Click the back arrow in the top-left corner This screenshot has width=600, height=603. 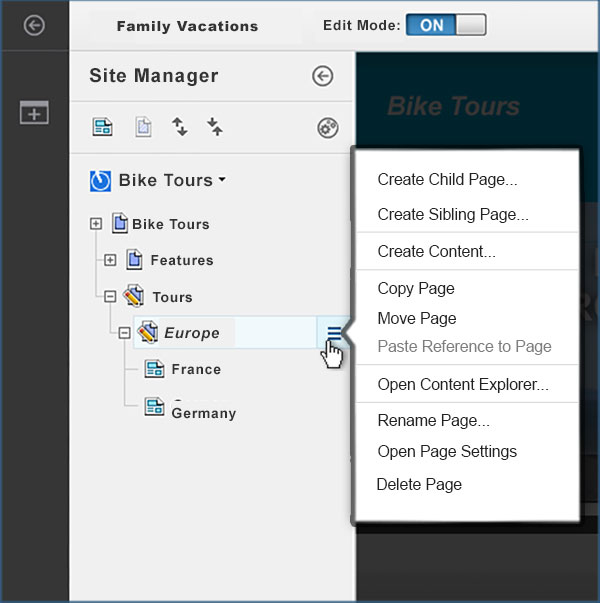pos(34,25)
